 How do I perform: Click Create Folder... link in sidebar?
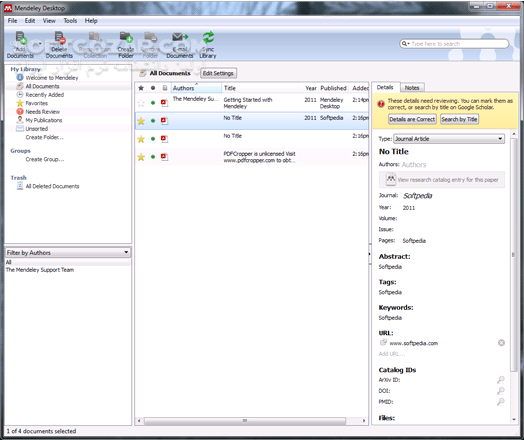(44, 137)
